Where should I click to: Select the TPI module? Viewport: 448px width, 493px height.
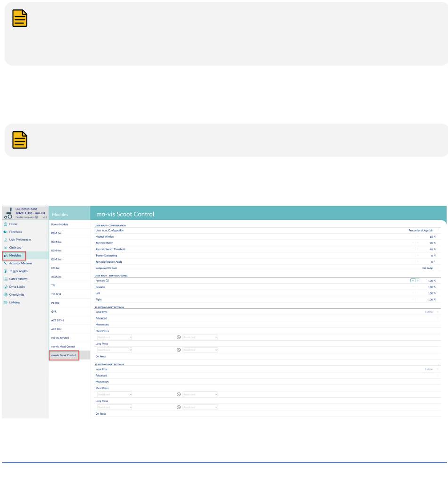69,286
